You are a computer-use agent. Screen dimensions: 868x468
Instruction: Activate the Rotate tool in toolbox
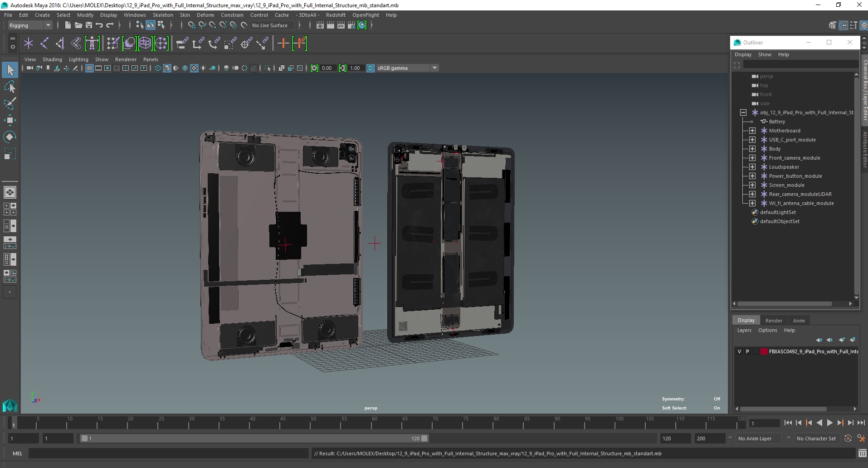[10, 137]
